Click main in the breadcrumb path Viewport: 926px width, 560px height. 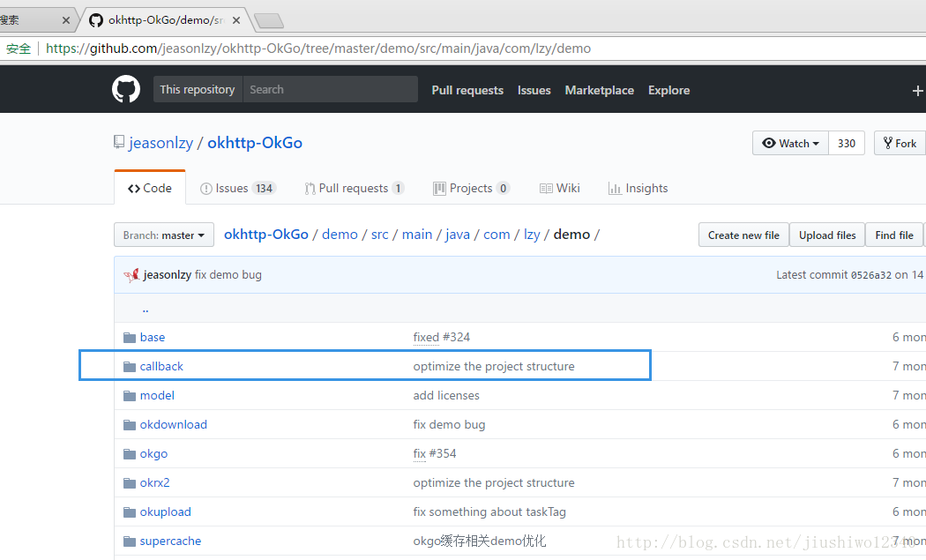417,235
